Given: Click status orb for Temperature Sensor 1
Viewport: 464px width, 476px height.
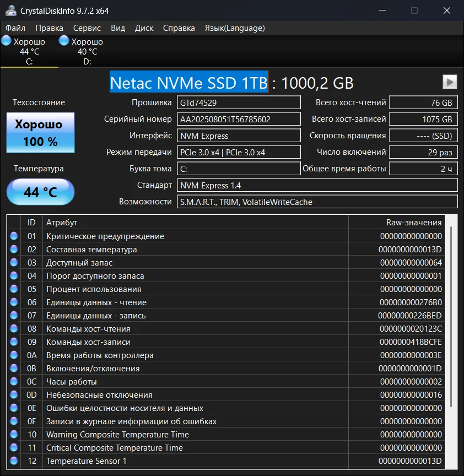Looking at the screenshot, I should coord(14,461).
